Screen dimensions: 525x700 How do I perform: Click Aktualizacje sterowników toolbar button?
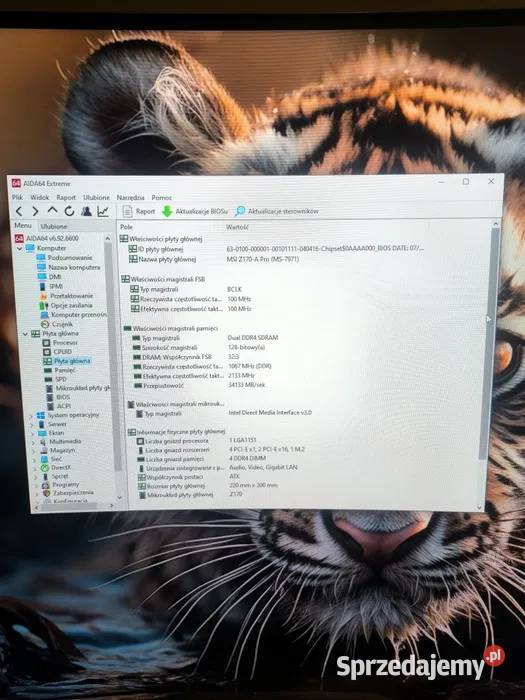(x=277, y=211)
